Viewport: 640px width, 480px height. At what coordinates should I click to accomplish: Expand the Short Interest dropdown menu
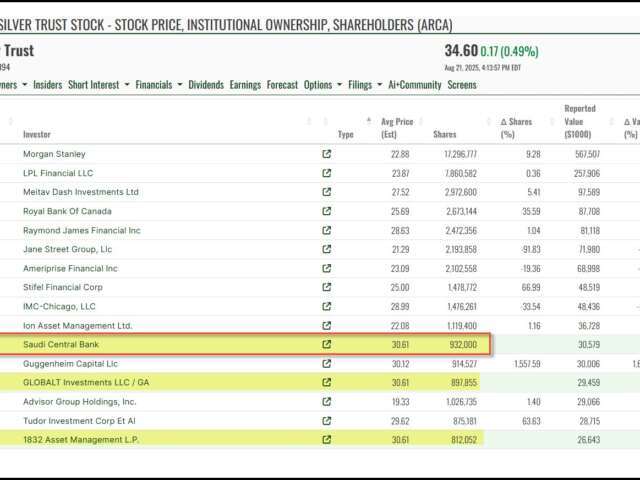(99, 85)
